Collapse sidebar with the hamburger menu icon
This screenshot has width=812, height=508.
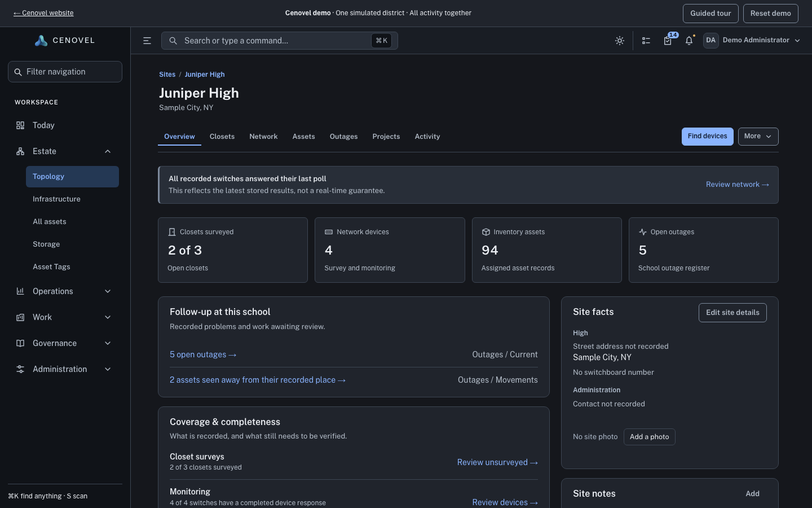[147, 41]
